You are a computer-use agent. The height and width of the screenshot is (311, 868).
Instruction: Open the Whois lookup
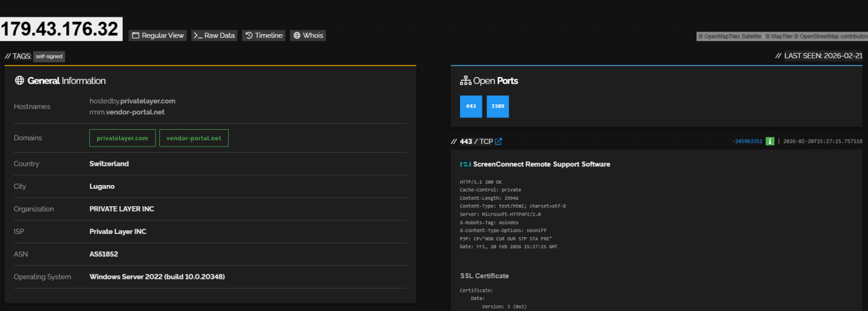[x=308, y=35]
